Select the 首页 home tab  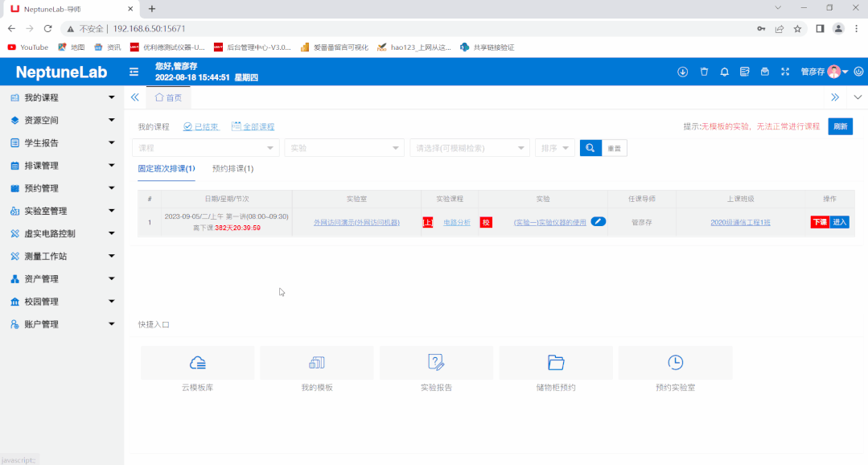[x=168, y=97]
